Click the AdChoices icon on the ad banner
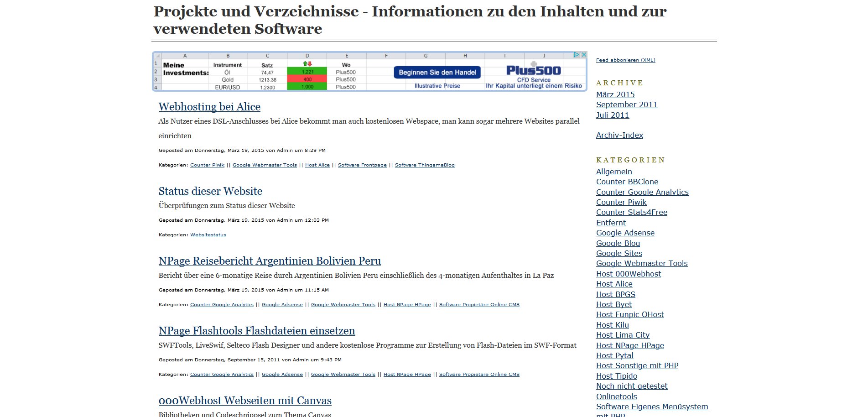Viewport: 868px width, 417px height. (x=576, y=54)
